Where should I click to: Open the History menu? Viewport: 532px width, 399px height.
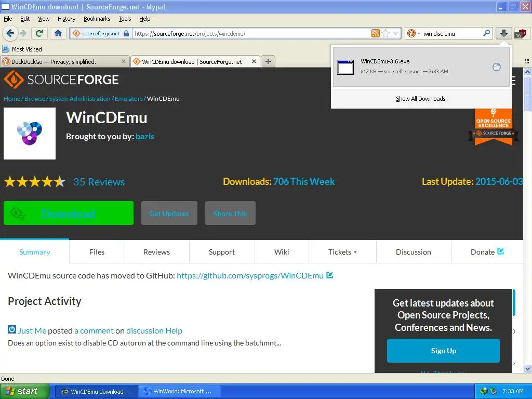66,19
